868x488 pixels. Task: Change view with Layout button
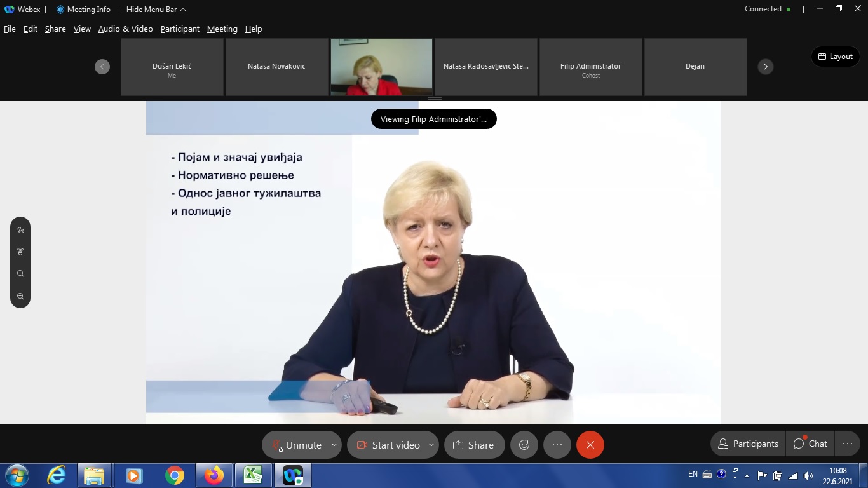point(836,57)
